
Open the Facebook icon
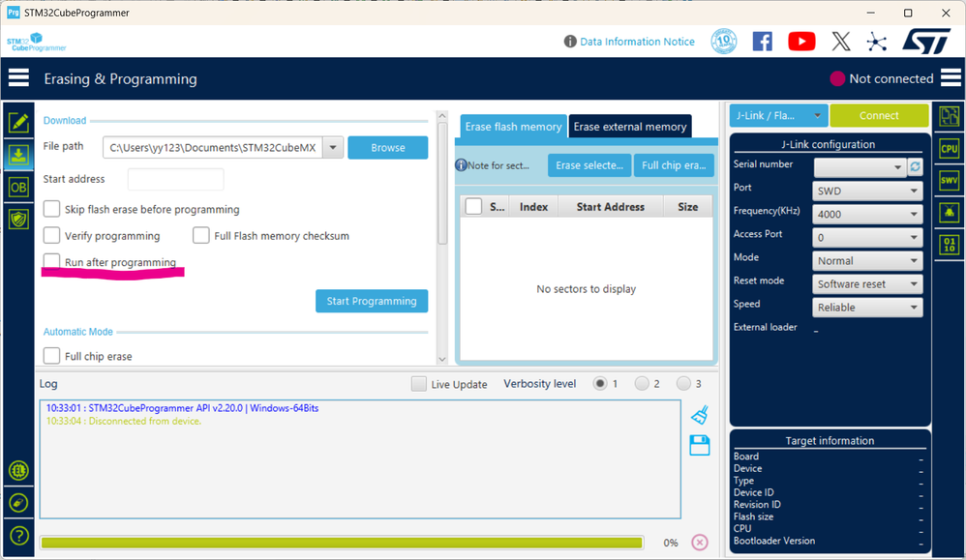(763, 42)
